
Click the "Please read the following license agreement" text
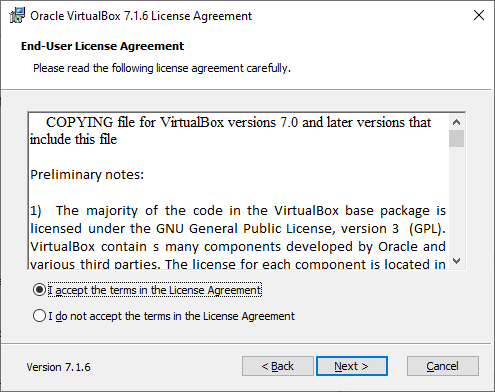click(162, 68)
